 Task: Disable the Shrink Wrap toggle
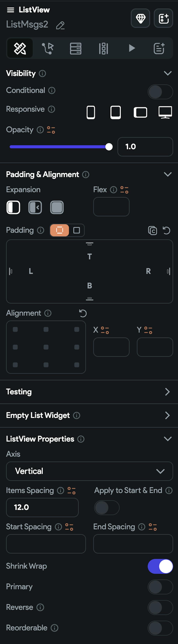point(160,566)
